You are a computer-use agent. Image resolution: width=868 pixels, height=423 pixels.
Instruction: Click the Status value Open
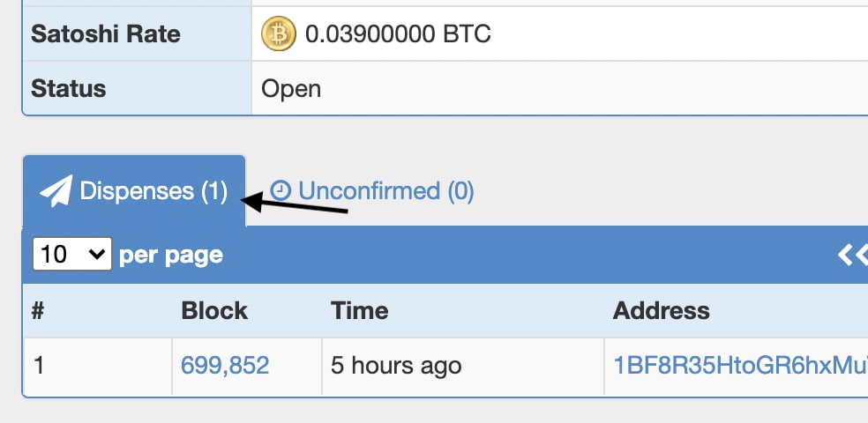[x=290, y=88]
